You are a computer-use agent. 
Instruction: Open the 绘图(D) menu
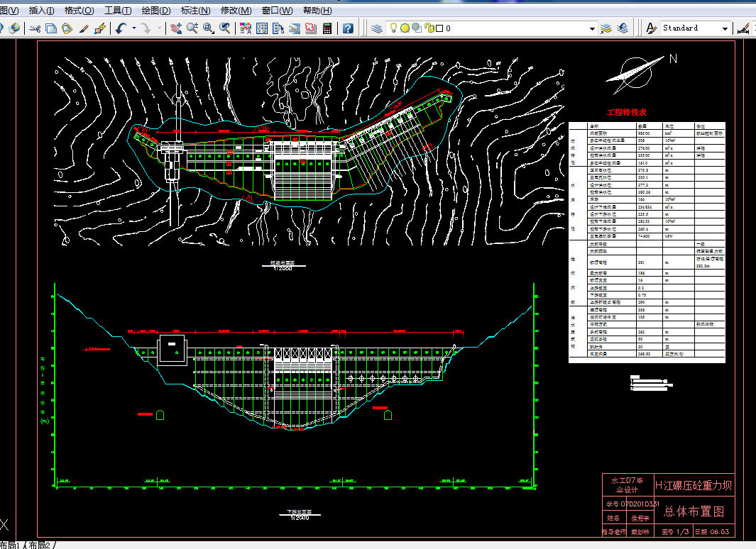coord(155,10)
